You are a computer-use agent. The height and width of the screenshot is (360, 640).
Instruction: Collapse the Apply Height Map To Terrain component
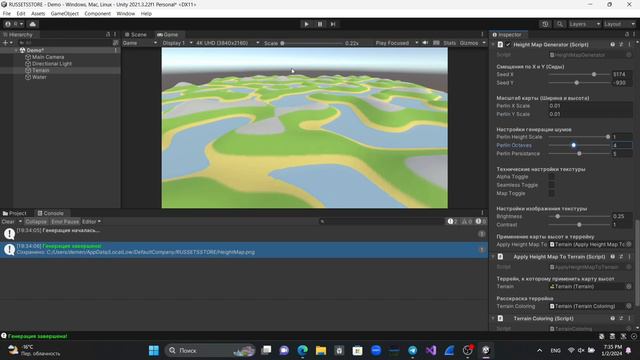coord(493,257)
